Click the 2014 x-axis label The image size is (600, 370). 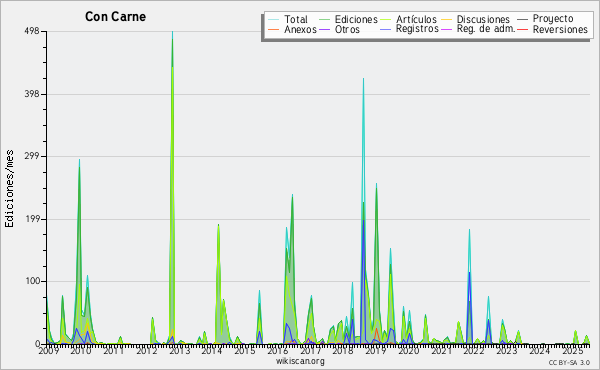tap(212, 351)
